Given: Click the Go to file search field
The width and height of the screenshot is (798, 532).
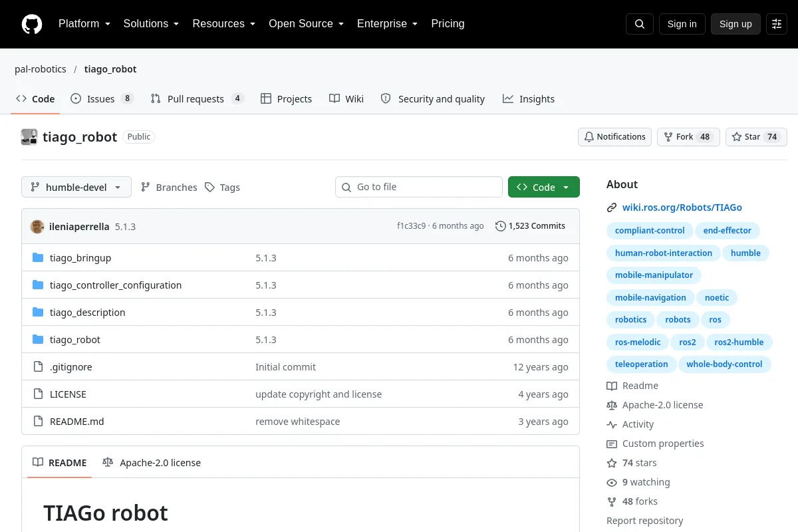Looking at the screenshot, I should (419, 187).
